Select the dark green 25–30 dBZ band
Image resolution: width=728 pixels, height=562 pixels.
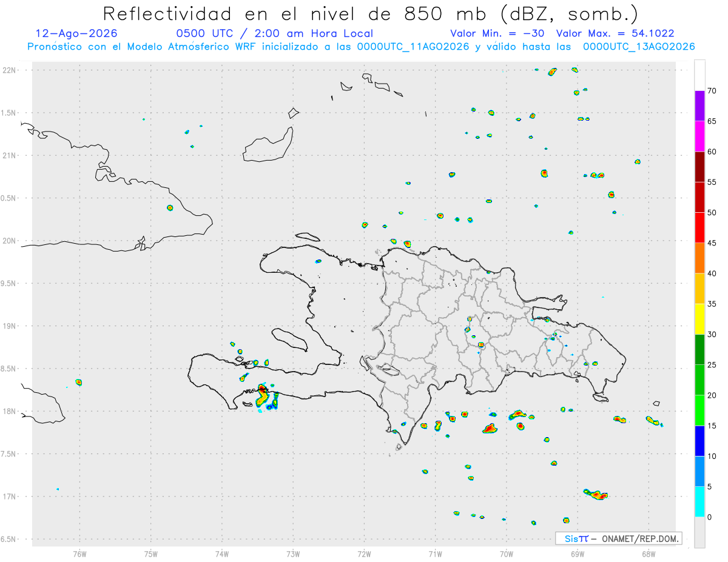(699, 350)
